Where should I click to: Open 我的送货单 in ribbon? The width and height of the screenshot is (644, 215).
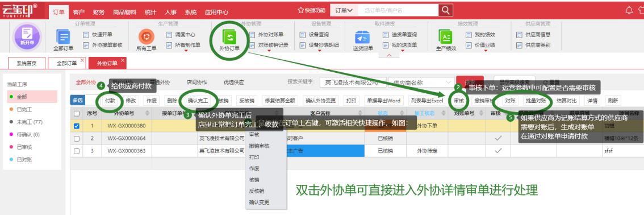tap(400, 45)
